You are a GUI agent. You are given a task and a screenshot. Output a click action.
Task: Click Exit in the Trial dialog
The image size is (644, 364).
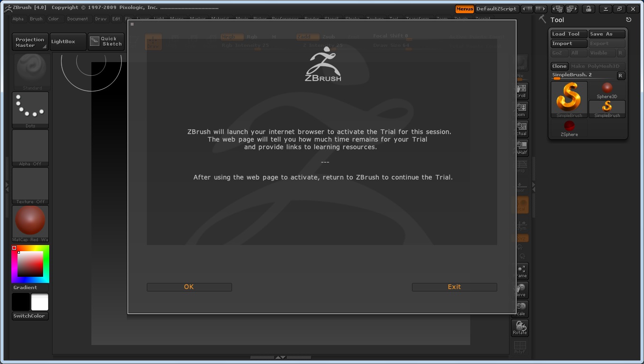pyautogui.click(x=454, y=287)
